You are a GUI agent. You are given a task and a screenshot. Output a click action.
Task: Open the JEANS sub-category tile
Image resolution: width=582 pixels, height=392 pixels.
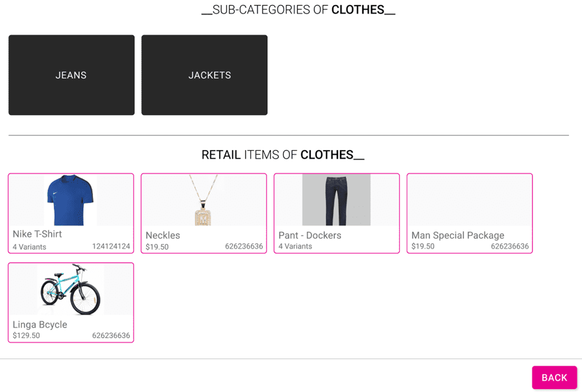71,75
